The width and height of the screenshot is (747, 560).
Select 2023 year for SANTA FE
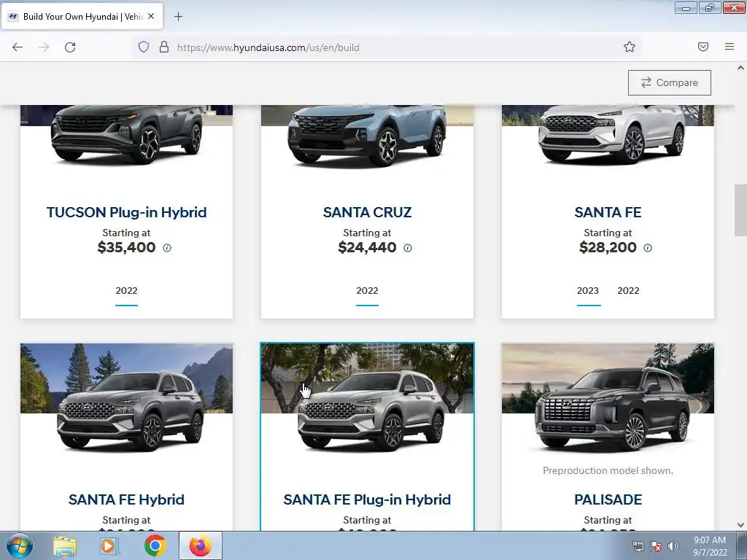(x=588, y=290)
